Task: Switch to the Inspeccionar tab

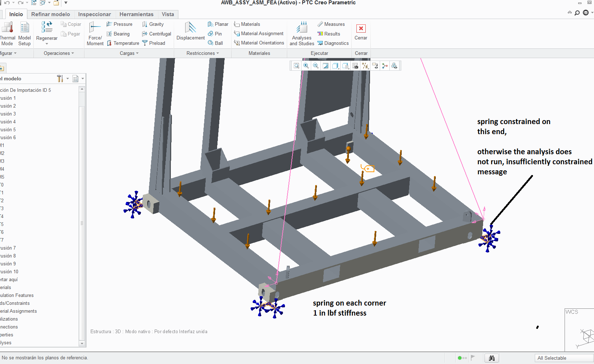Action: click(x=94, y=14)
